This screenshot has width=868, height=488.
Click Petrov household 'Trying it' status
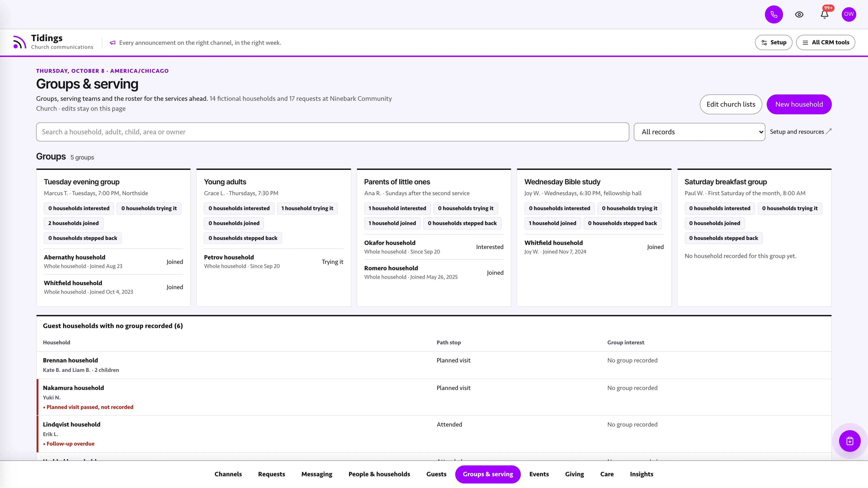[332, 262]
